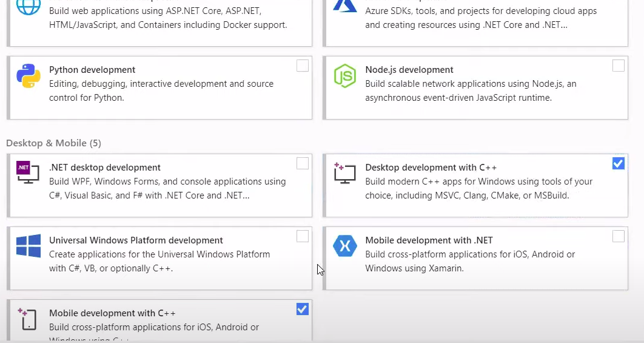Click the Desktop development with C++ monitor icon
This screenshot has height=343, width=644.
click(x=344, y=173)
